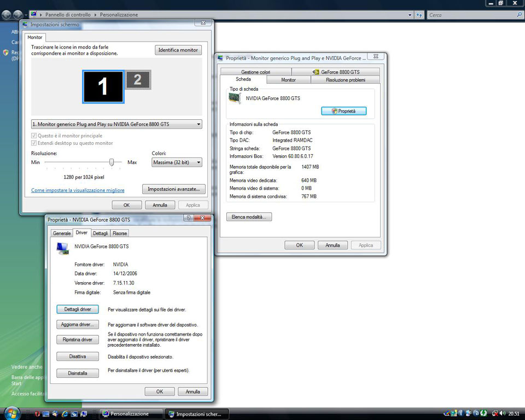This screenshot has height=420, width=525.
Task: Click 'Pannello di controllo' in the breadcrumb
Action: pos(68,15)
